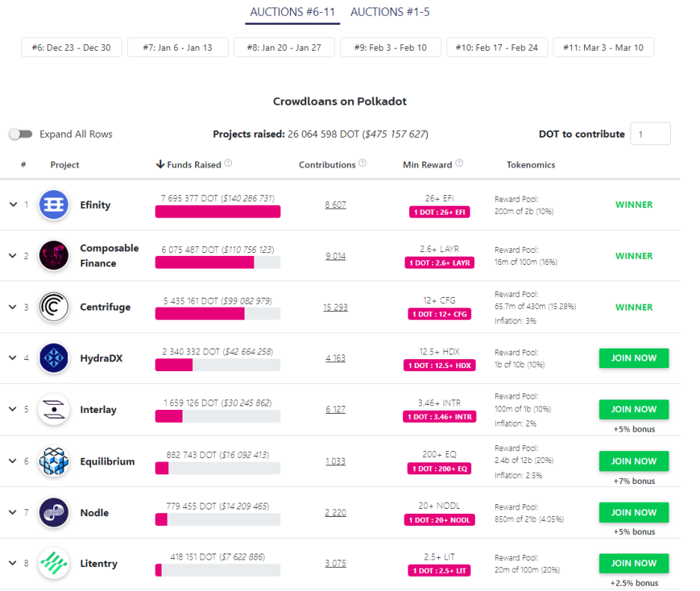Click the 1 DOT : 12+ CFG badge
700x591 pixels.
click(x=439, y=314)
